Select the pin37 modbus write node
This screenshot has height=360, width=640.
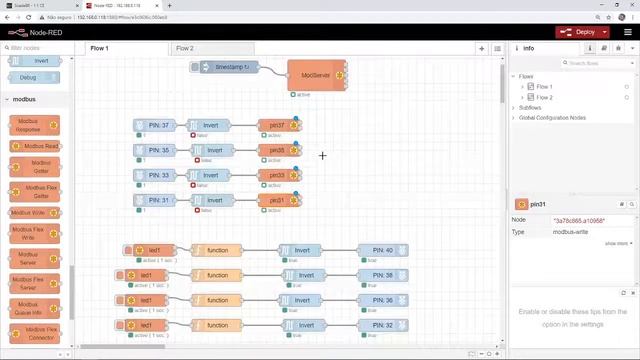[280, 125]
